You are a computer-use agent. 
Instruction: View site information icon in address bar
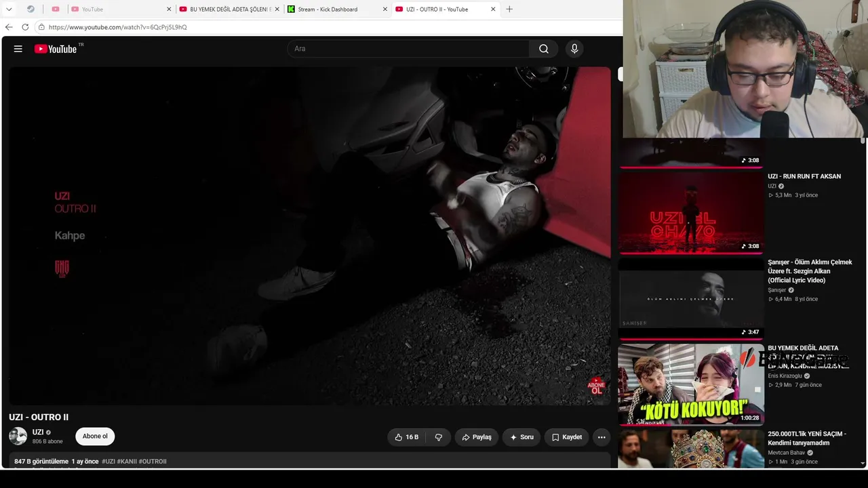point(41,27)
